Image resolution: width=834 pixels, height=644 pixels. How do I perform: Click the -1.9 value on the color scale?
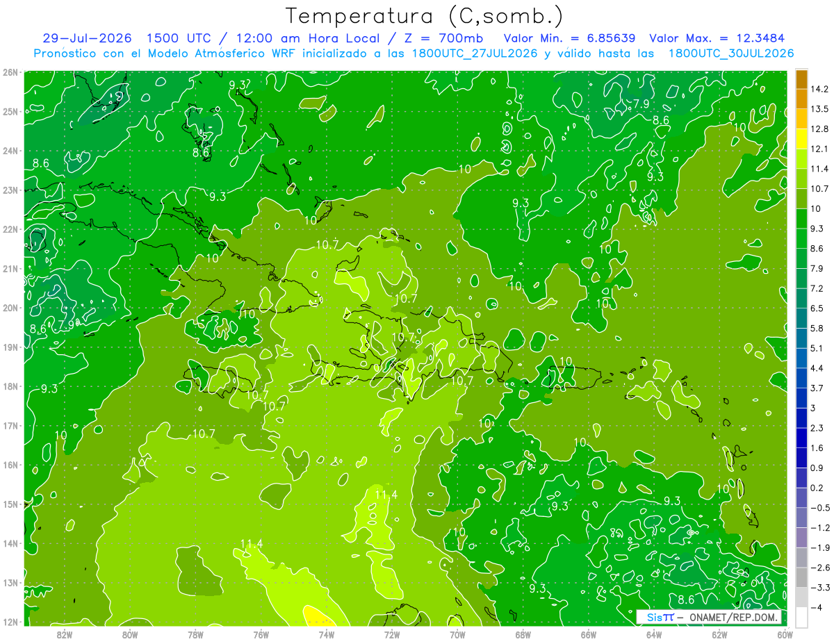(820, 547)
